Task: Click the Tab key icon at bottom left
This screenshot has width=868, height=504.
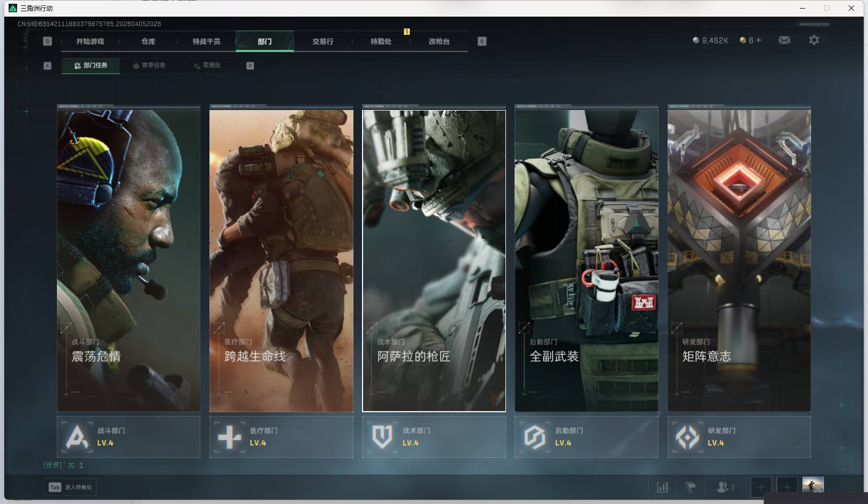Action: [55, 487]
